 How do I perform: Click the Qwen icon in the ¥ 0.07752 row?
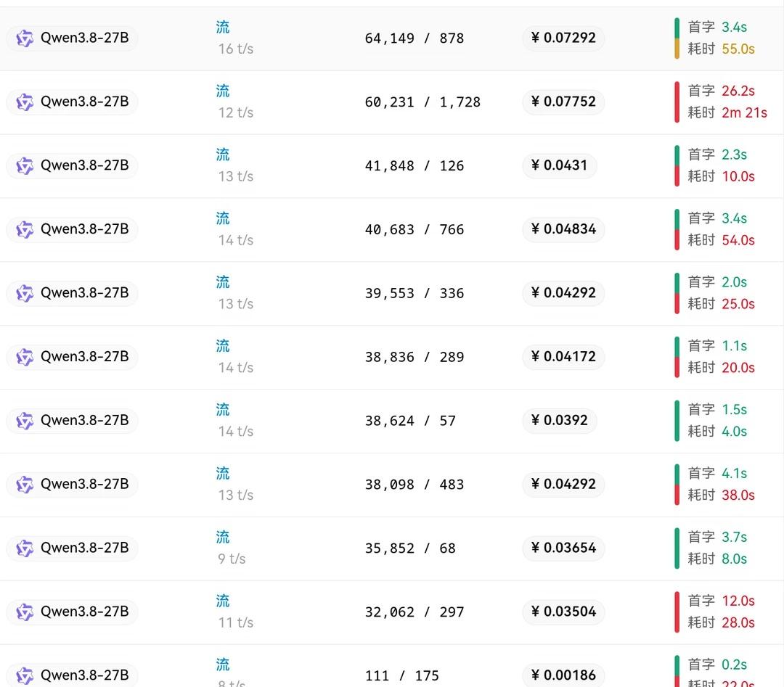click(25, 102)
